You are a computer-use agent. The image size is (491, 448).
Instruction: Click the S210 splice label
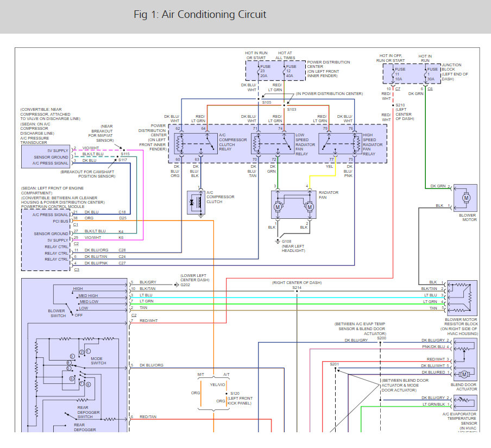click(x=400, y=105)
